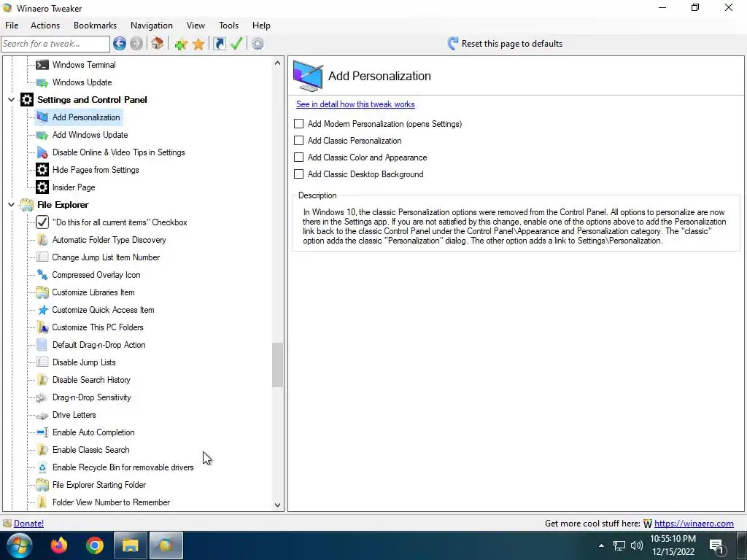Show hidden system tray icons
747x560 pixels.
601,545
